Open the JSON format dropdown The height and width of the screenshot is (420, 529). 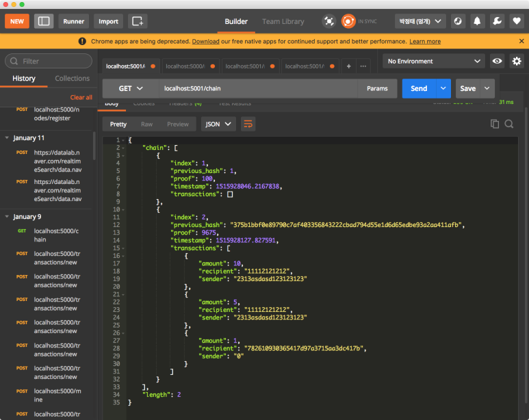(218, 124)
